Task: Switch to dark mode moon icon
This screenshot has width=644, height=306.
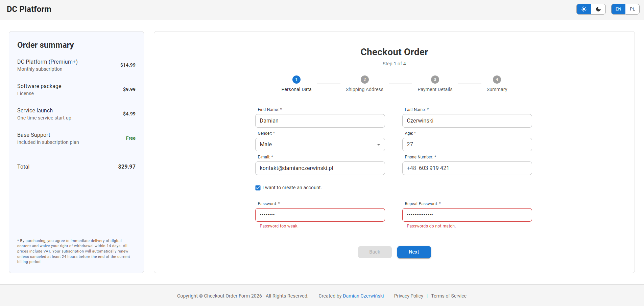Action: click(x=598, y=9)
